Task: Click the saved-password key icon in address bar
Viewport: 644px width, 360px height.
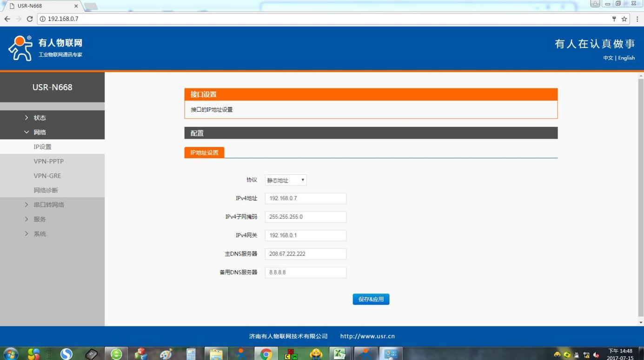Action: [614, 19]
